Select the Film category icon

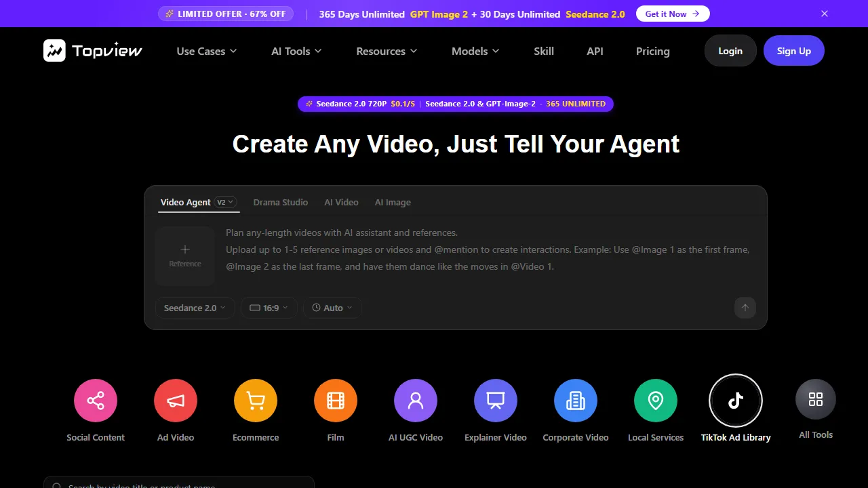click(336, 401)
